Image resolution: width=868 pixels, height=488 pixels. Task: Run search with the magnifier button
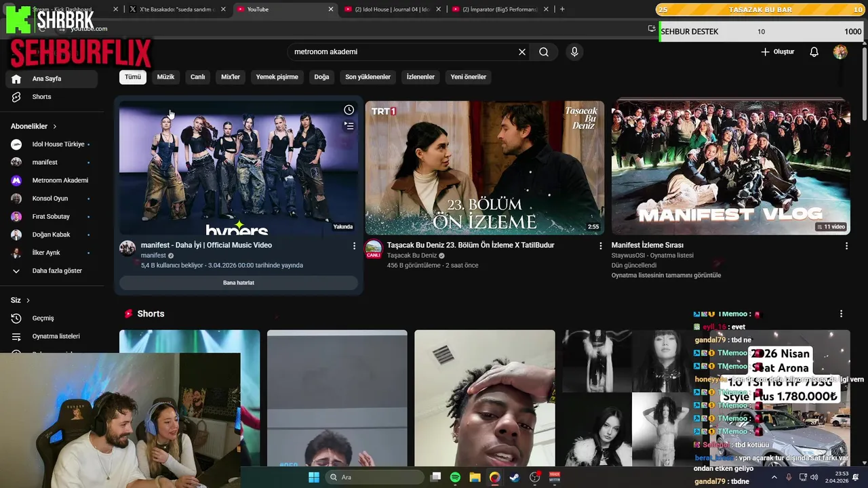coord(544,52)
